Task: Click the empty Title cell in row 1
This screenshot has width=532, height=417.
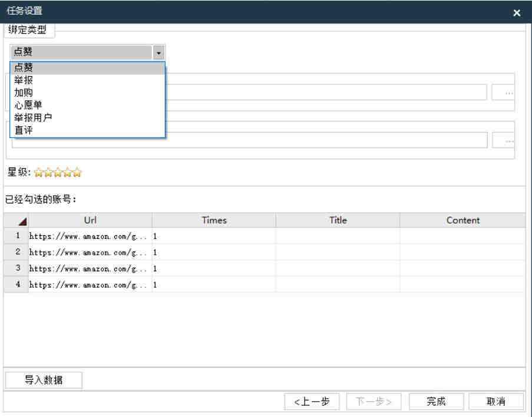Action: coord(338,237)
